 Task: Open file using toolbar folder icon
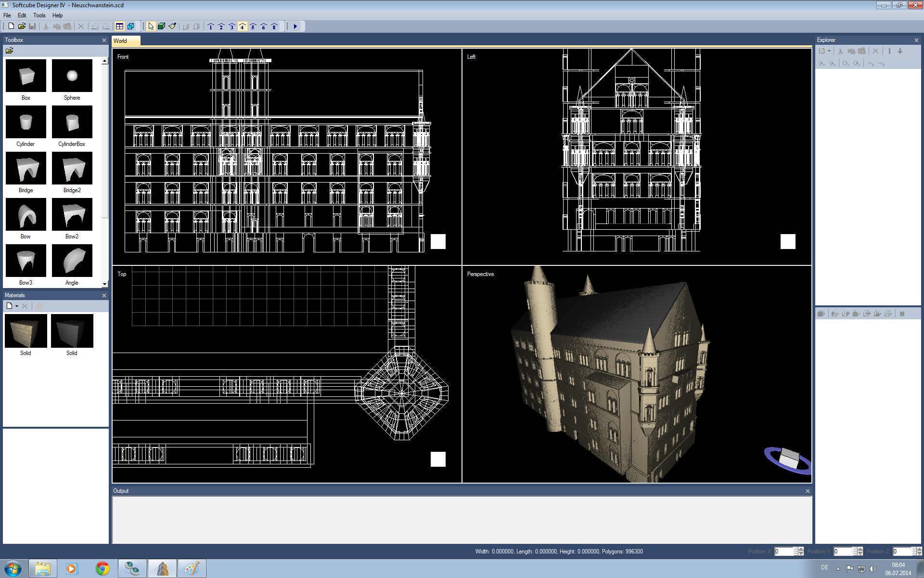coord(22,26)
